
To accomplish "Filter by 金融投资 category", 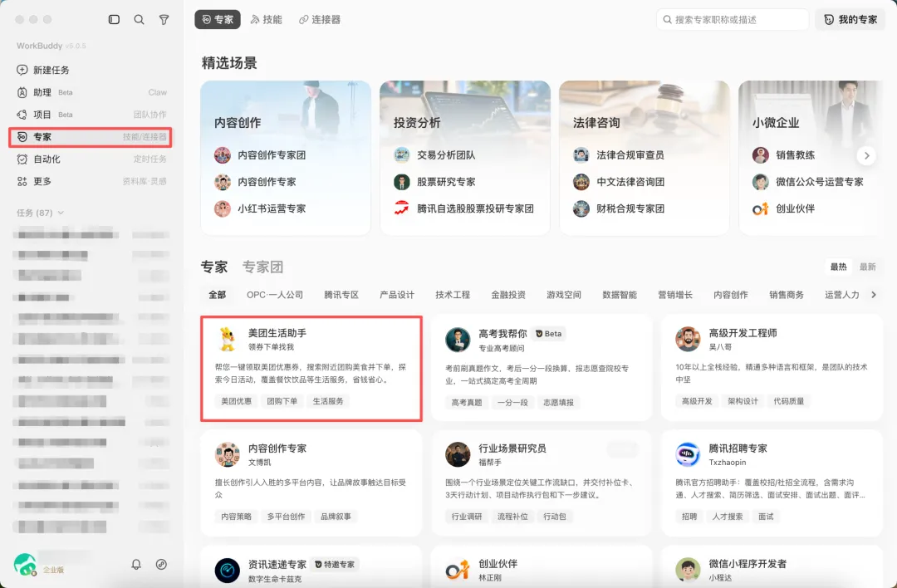I will (508, 295).
